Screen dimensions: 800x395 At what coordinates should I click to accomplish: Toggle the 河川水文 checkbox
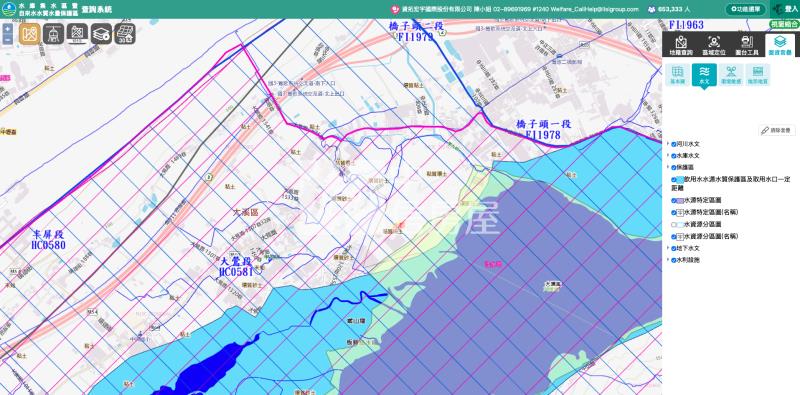click(x=674, y=144)
